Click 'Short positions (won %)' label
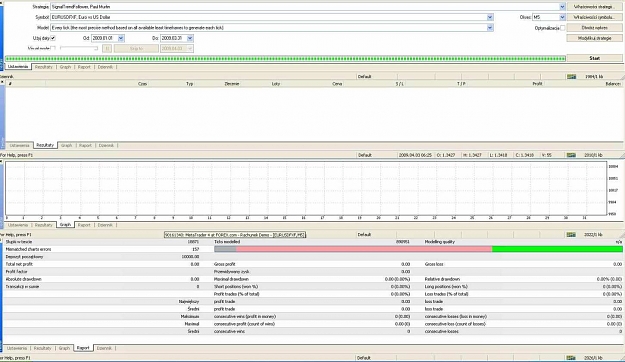This screenshot has width=625, height=362. 236,287
